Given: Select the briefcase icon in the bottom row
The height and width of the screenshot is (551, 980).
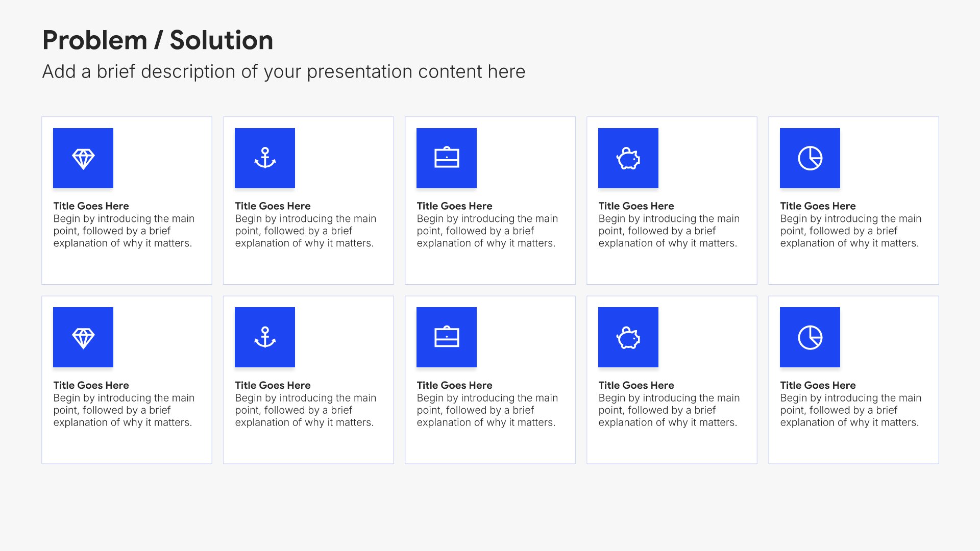Looking at the screenshot, I should (x=447, y=337).
